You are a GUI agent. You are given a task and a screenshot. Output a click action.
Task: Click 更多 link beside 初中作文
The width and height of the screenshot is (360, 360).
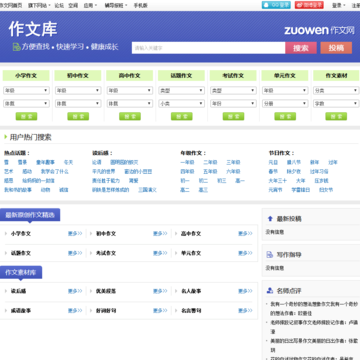pos(160,234)
